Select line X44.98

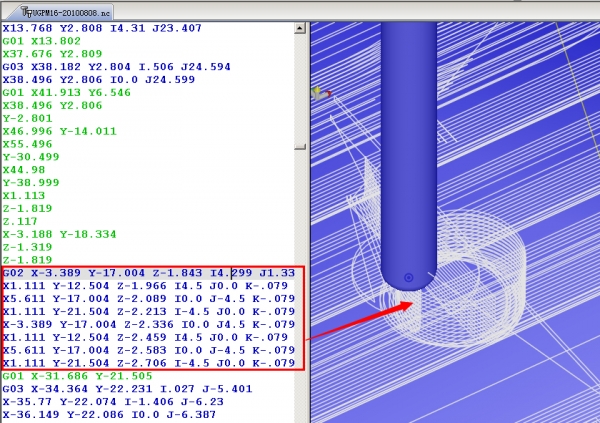pyautogui.click(x=24, y=170)
